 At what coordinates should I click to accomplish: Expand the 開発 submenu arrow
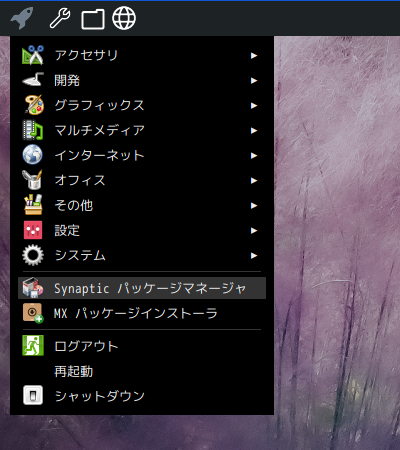point(254,80)
